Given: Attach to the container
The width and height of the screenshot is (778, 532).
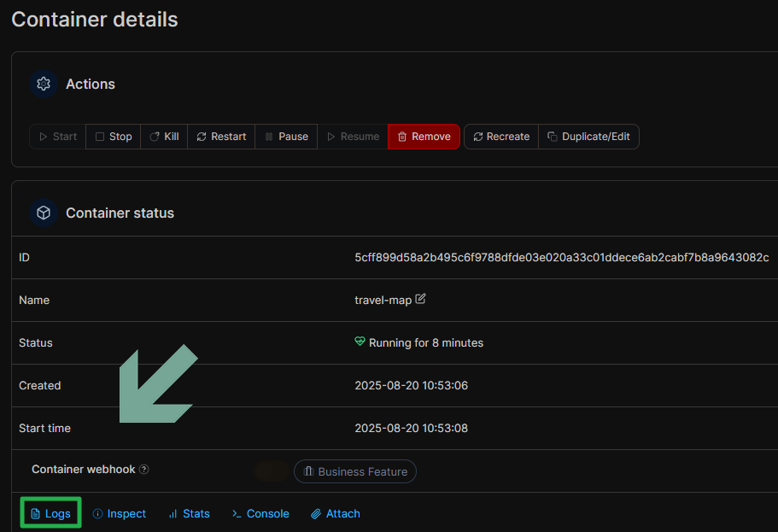Looking at the screenshot, I should point(335,514).
